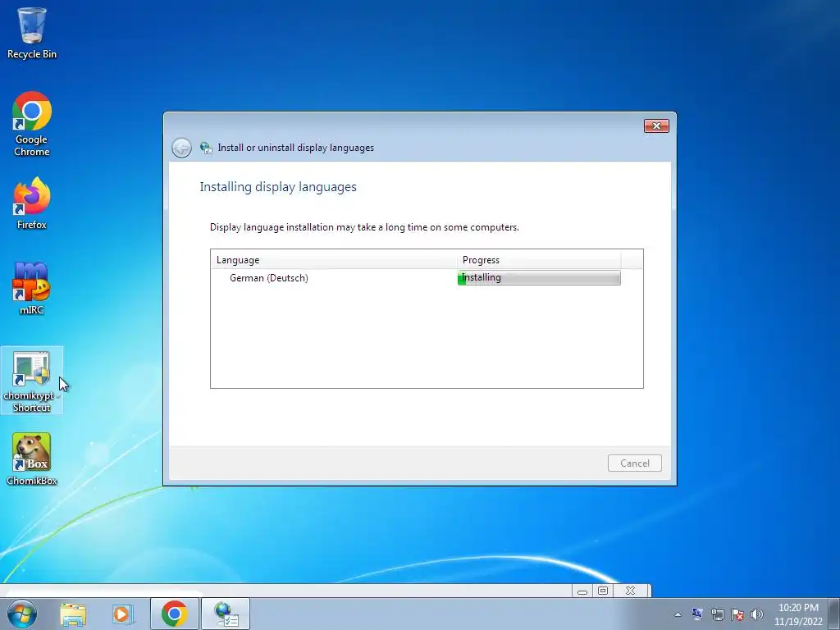
Task: Minimize the background window above the taskbar
Action: [x=582, y=591]
